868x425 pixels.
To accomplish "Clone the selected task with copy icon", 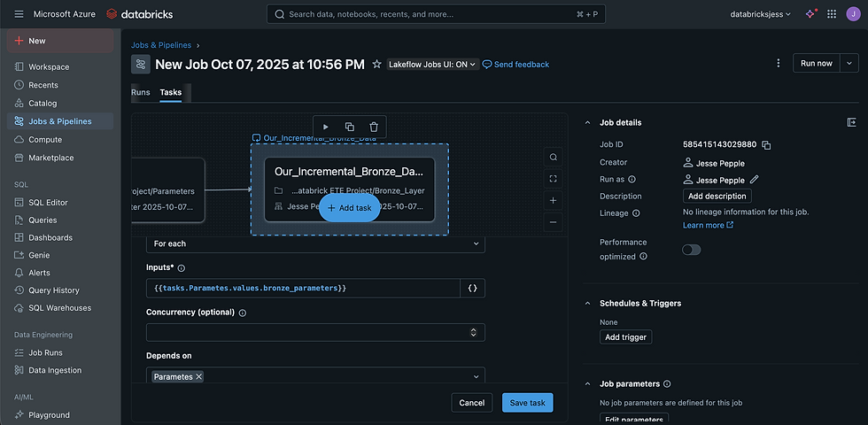I will pyautogui.click(x=350, y=127).
